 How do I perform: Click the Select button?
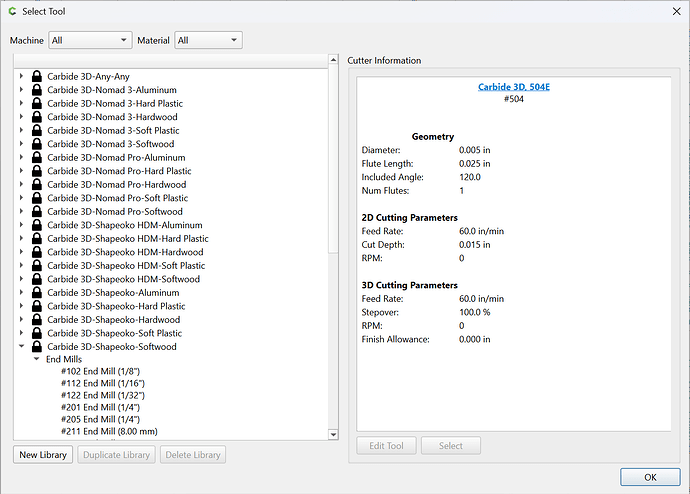pyautogui.click(x=451, y=446)
